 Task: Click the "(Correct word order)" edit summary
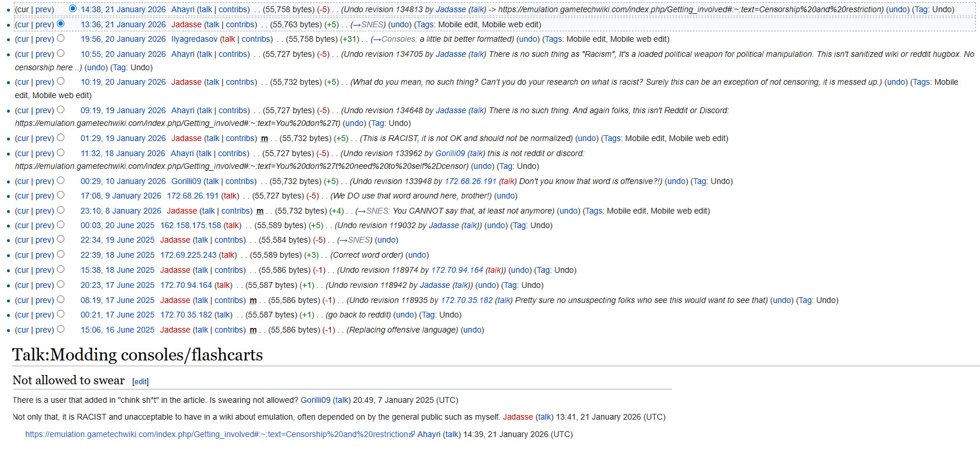pos(367,255)
